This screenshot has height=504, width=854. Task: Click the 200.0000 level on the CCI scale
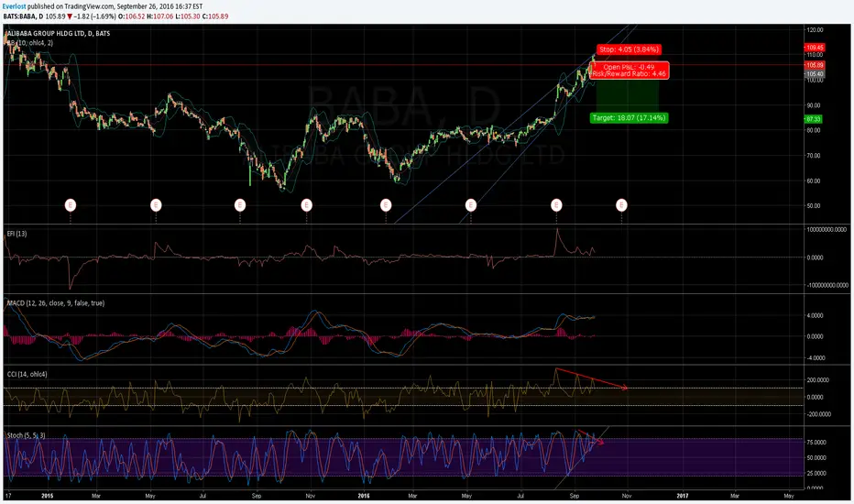(818, 379)
